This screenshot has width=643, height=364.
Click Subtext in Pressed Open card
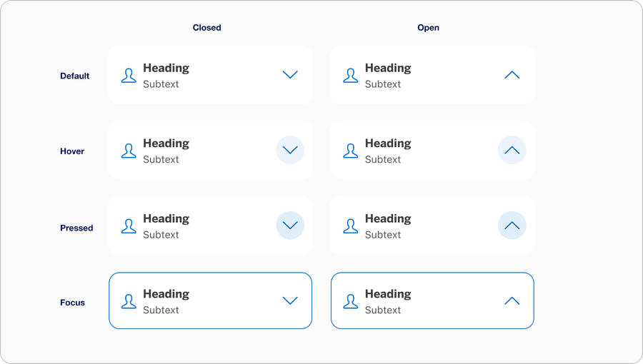[x=383, y=235]
